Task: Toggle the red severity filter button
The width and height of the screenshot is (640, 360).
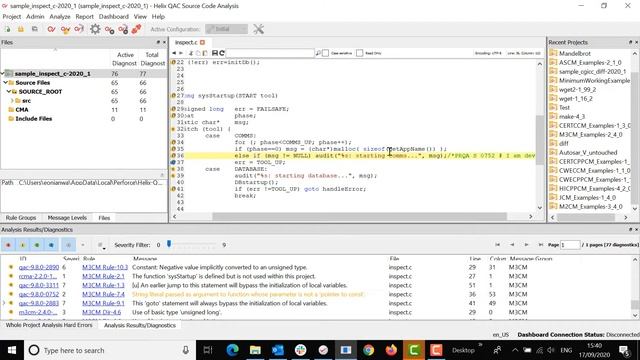Action: click(8, 245)
